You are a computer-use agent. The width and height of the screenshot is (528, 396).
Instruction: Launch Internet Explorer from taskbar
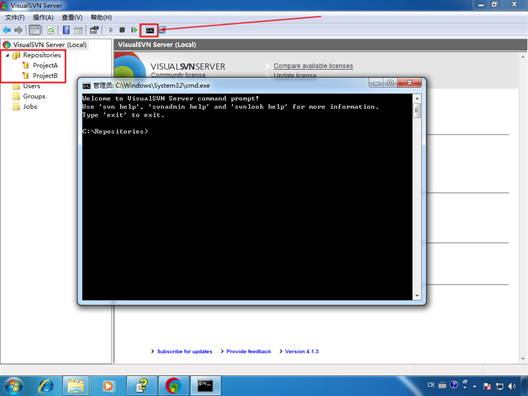(x=46, y=386)
